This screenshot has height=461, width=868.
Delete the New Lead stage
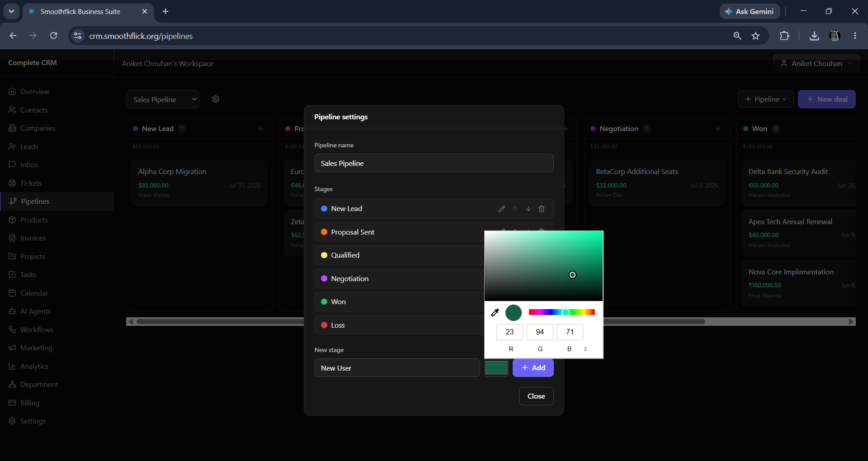[x=542, y=209]
